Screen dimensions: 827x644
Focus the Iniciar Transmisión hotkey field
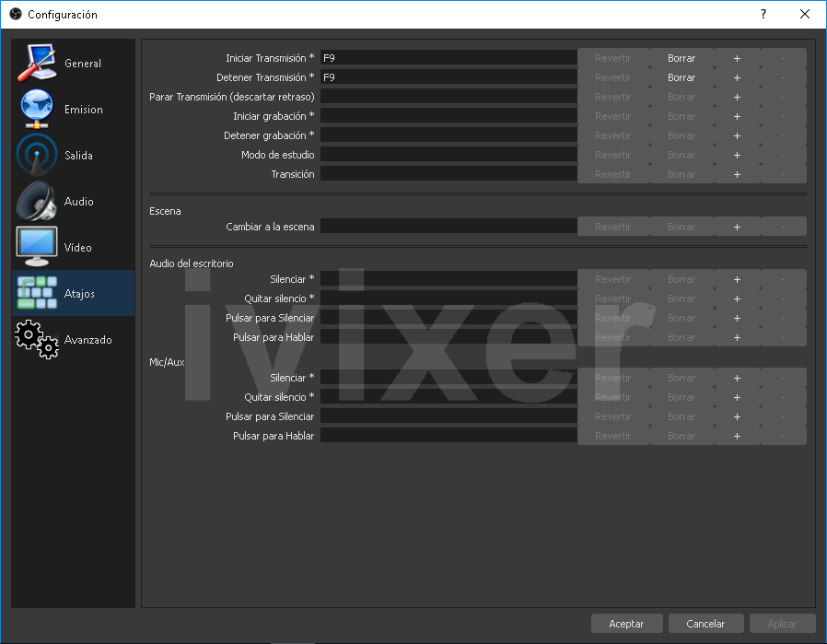coord(448,58)
